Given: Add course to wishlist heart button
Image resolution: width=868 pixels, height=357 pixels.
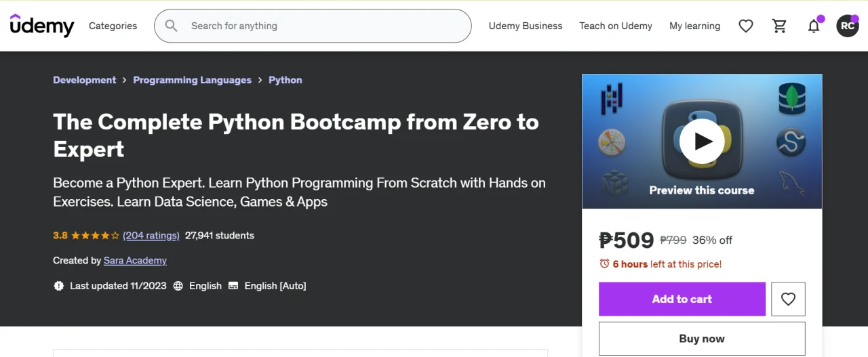Looking at the screenshot, I should [x=788, y=299].
